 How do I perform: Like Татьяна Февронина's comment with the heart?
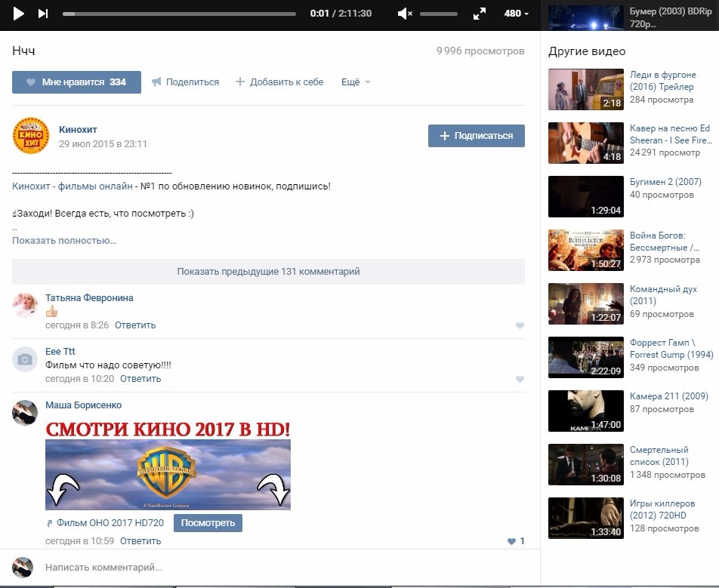(x=520, y=325)
